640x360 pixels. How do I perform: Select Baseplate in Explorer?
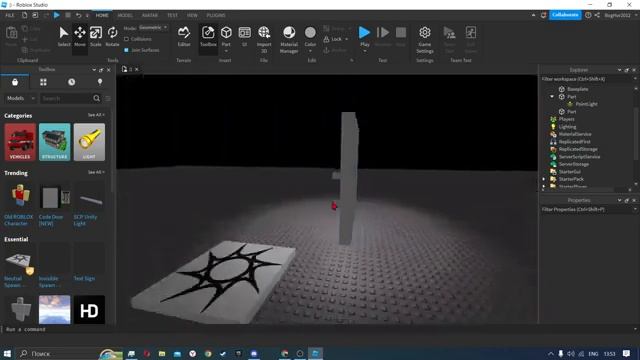(577, 89)
